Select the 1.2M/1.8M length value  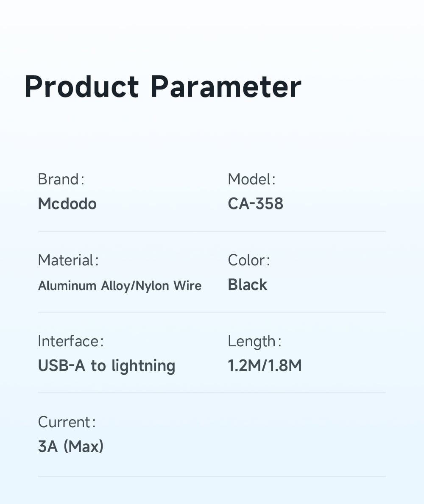pyautogui.click(x=265, y=366)
